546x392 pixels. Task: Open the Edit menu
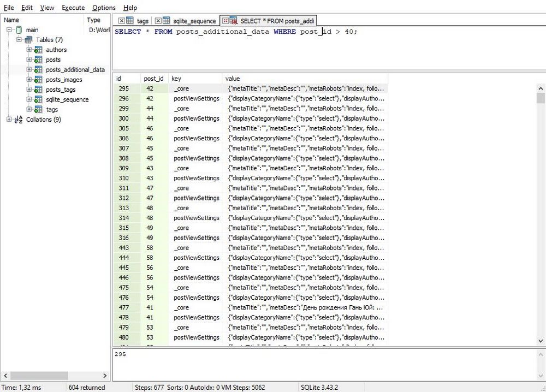pyautogui.click(x=27, y=8)
